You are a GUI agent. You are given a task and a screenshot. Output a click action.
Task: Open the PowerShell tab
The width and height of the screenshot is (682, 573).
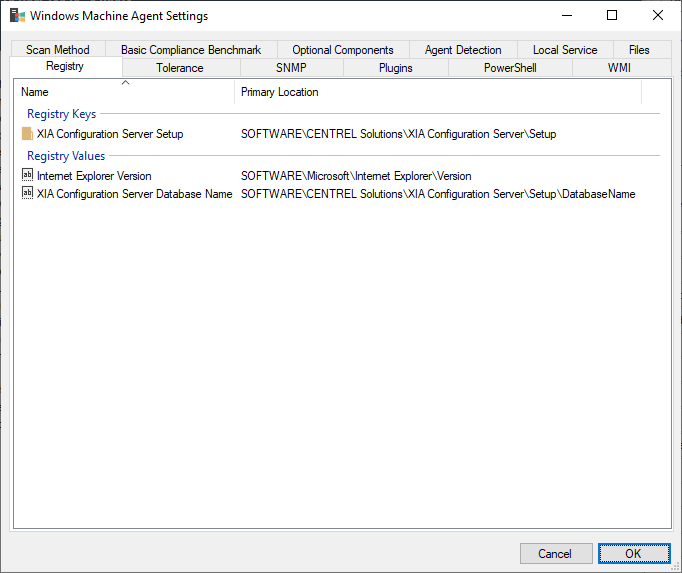tap(510, 68)
